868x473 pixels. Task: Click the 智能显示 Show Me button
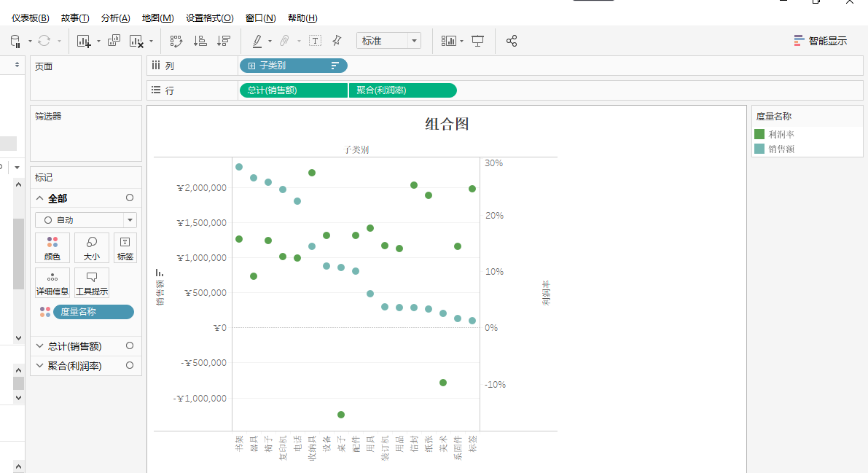[x=821, y=41]
